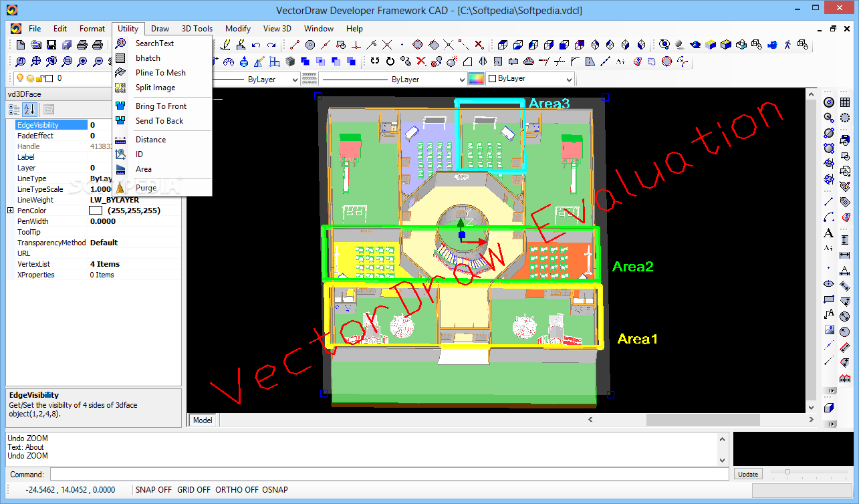Screen dimensions: 859x504
Task: Choose Send To Back menu entry
Action: (x=159, y=121)
